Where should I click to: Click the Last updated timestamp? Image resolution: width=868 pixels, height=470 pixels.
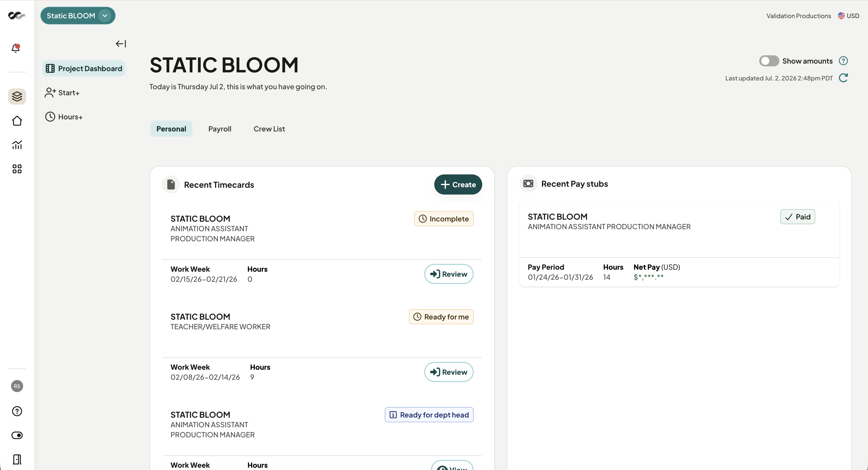(779, 78)
